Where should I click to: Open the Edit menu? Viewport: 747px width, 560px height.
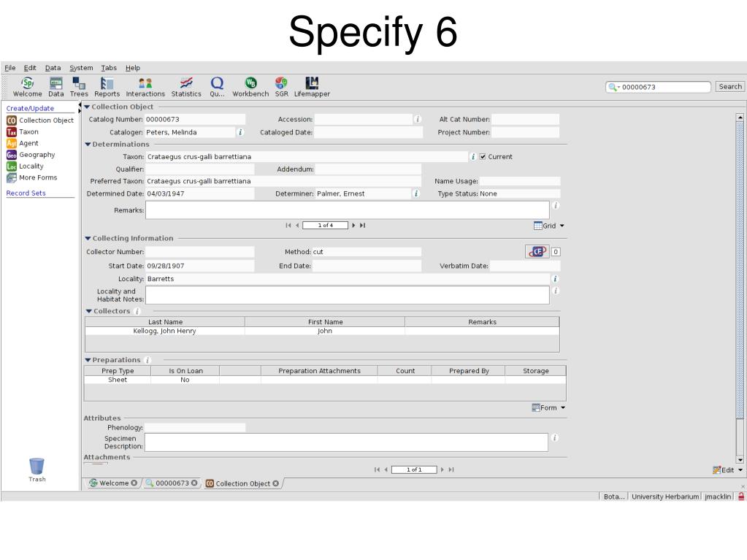coord(30,68)
